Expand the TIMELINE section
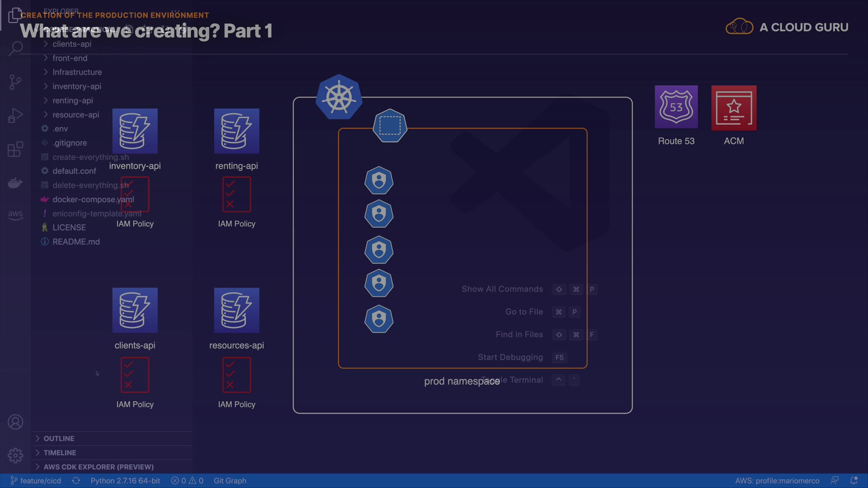This screenshot has width=868, height=488. pos(60,453)
